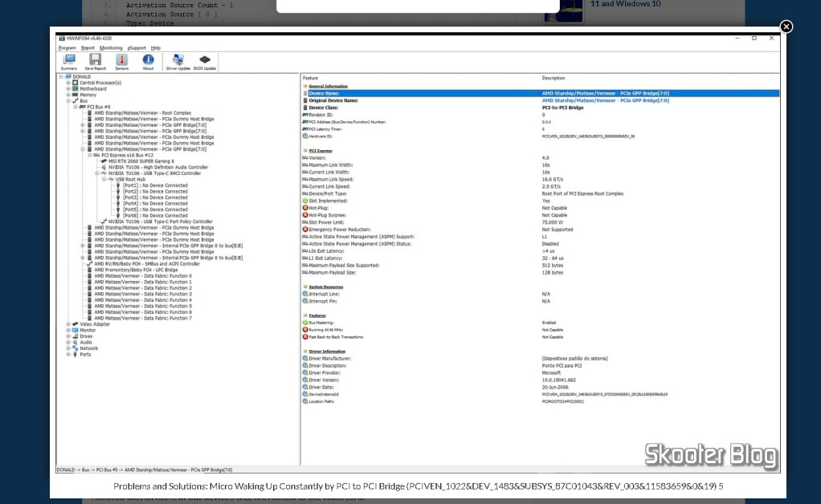Click the Driver Version row

[x=541, y=380]
